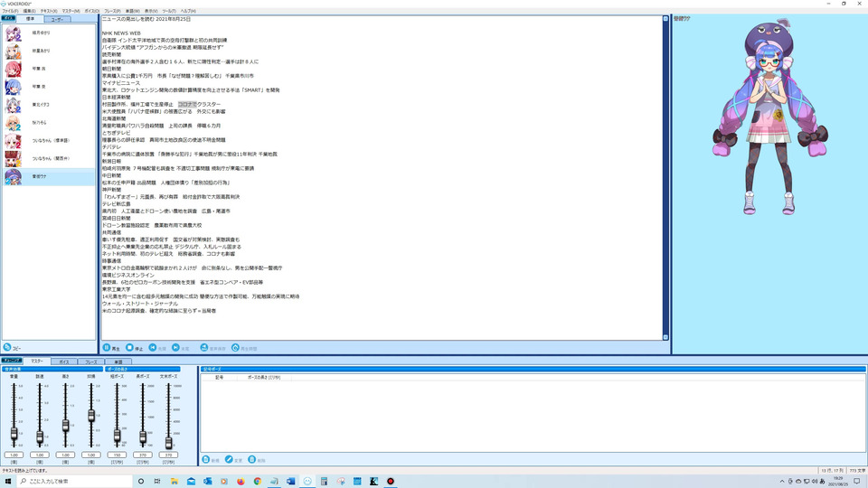Image resolution: width=868 pixels, height=488 pixels.
Task: Click the text editor scrollbar down arrow
Action: tap(665, 337)
